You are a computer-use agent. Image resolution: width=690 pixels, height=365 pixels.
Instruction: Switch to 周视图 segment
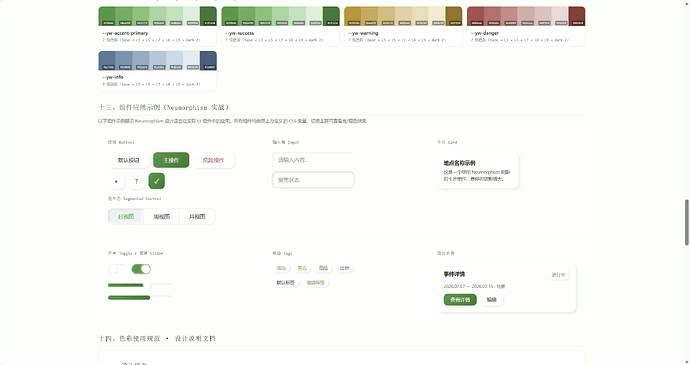point(161,217)
